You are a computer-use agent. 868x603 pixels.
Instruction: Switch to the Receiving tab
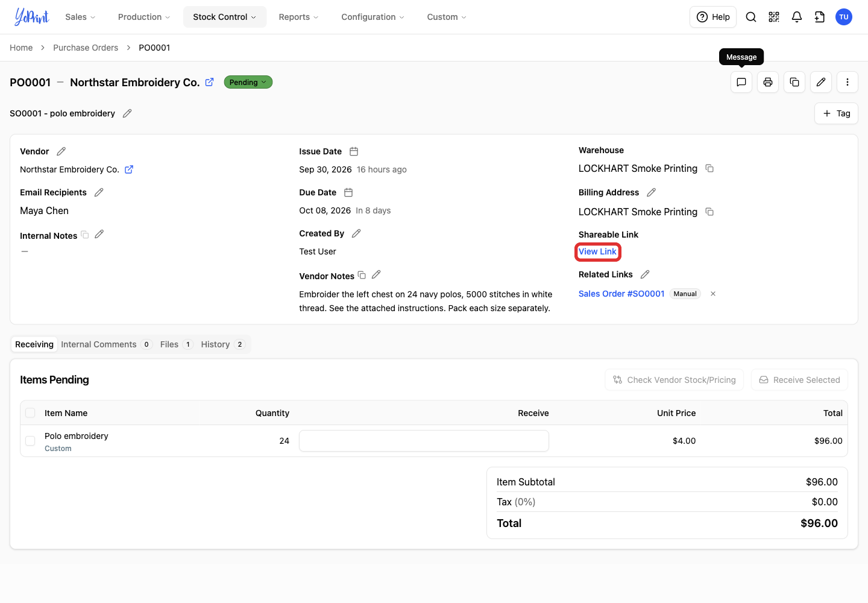point(34,344)
